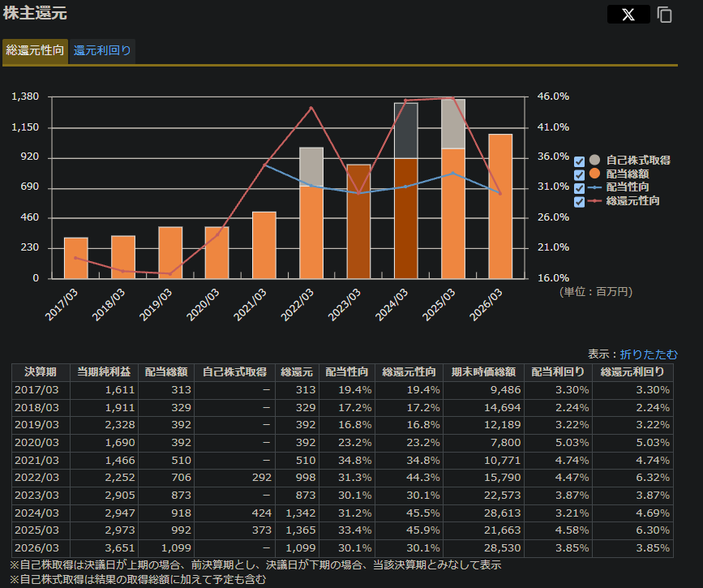Click the 当期純利益 column header
The width and height of the screenshot is (703, 588).
[x=104, y=372]
